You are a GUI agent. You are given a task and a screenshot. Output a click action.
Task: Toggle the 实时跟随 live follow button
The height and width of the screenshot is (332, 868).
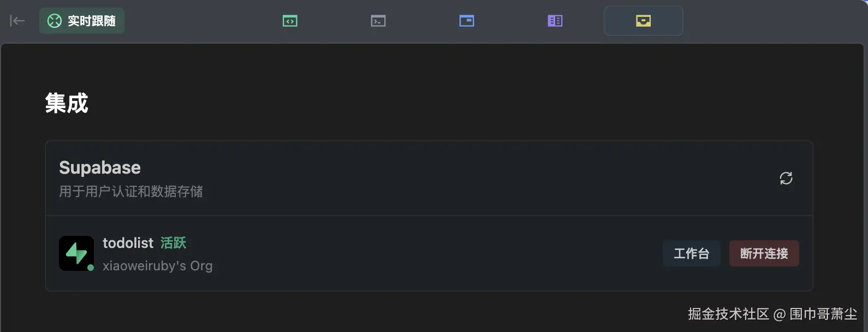tap(82, 21)
